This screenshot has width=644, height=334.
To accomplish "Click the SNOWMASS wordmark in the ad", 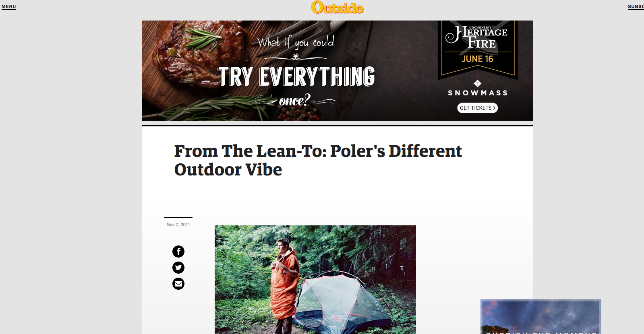I will point(478,93).
